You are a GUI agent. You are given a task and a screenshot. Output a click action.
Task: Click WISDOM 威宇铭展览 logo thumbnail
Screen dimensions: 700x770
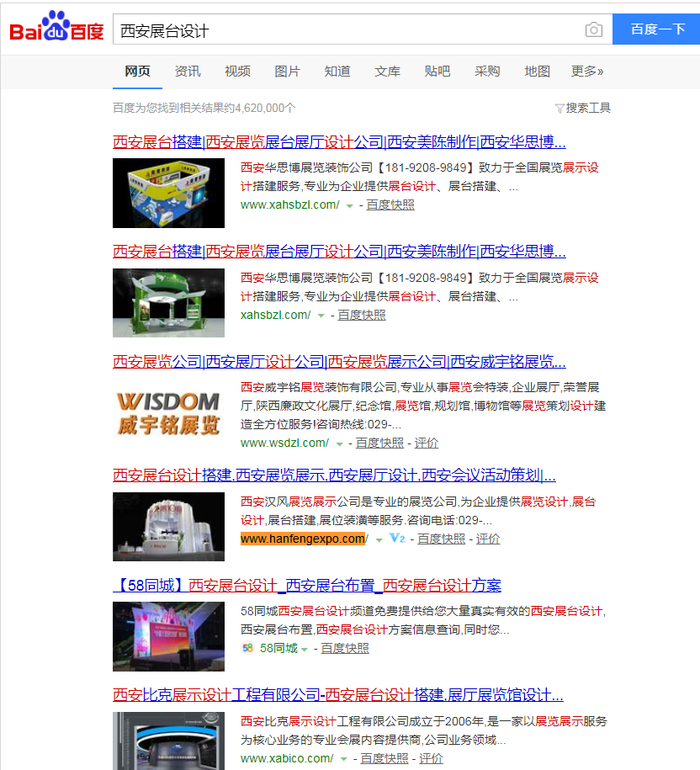[x=168, y=413]
